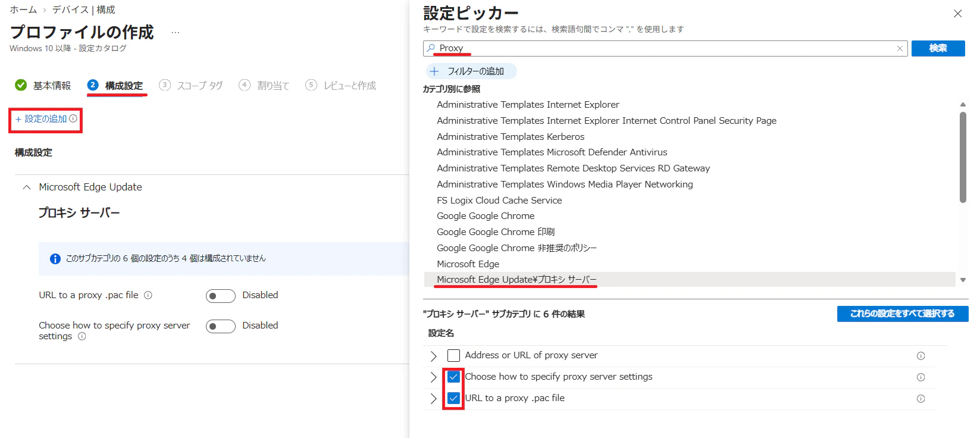Select Microsoft Edge category
Image resolution: width=980 pixels, height=438 pixels.
click(468, 264)
